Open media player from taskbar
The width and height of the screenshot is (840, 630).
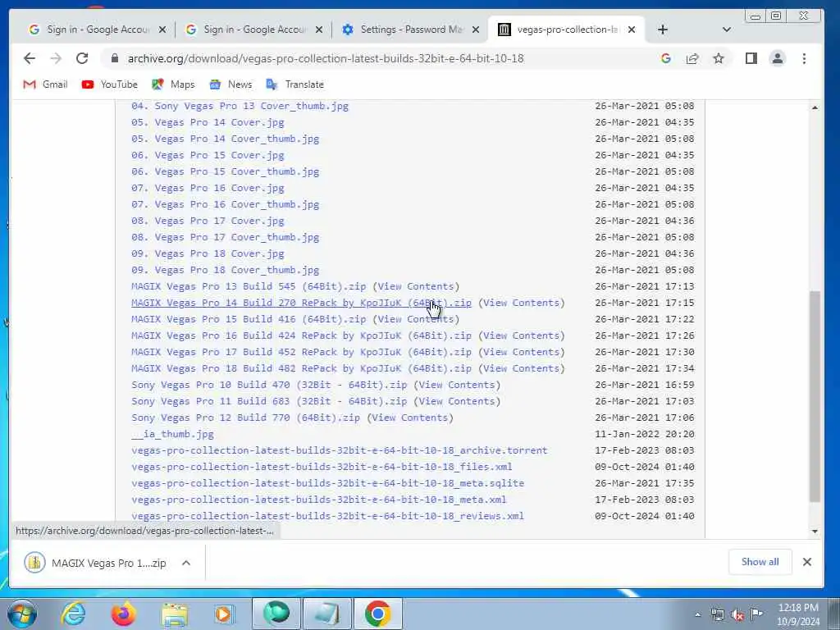[x=224, y=614]
